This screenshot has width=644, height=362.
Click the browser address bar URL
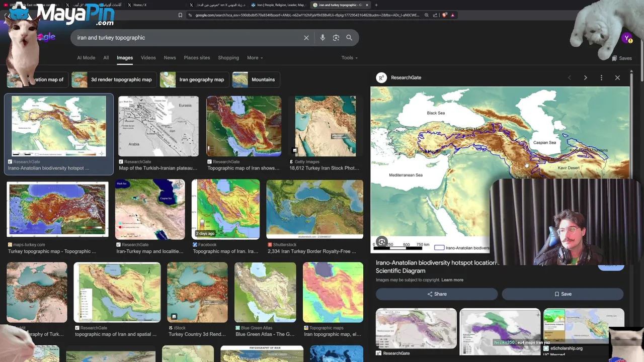click(307, 15)
